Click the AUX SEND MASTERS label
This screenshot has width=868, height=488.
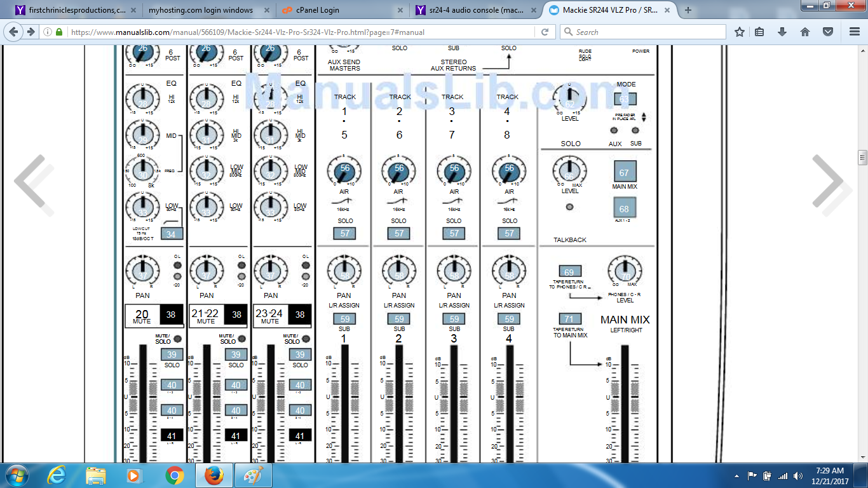pos(345,65)
